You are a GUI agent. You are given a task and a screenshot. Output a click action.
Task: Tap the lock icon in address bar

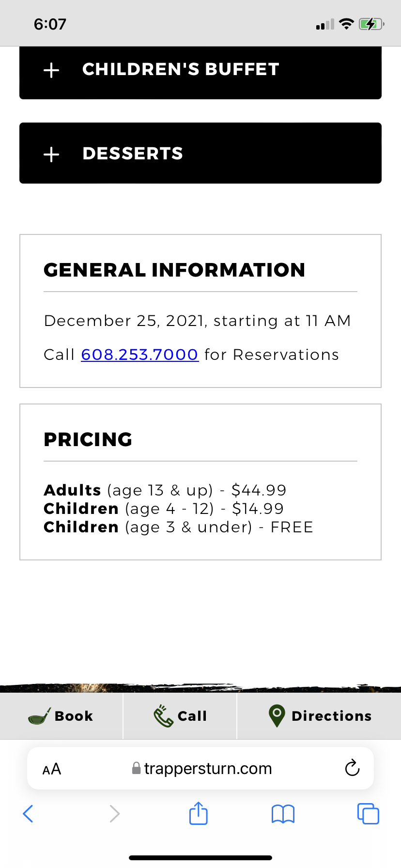137,768
